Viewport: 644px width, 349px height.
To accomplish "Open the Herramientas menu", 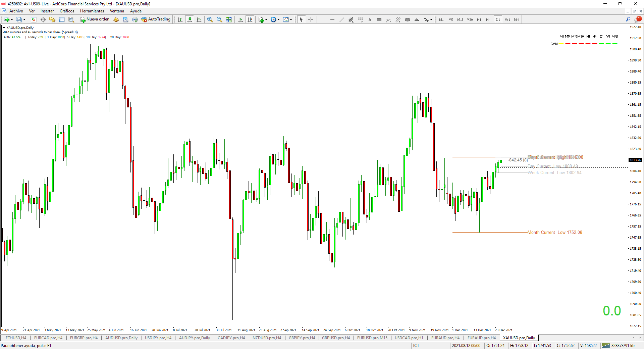I will pyautogui.click(x=92, y=11).
